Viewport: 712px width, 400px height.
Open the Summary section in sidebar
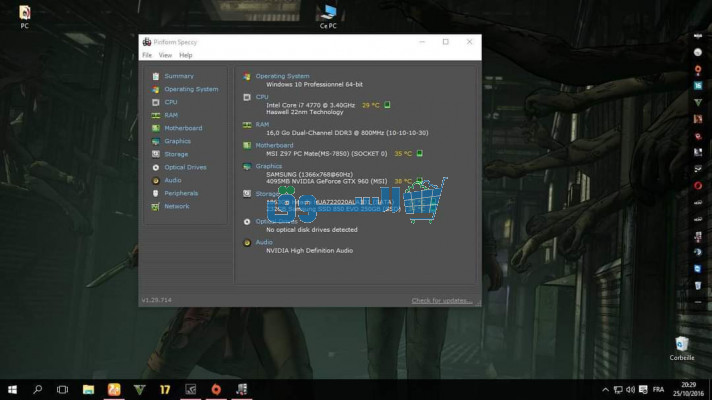click(178, 76)
